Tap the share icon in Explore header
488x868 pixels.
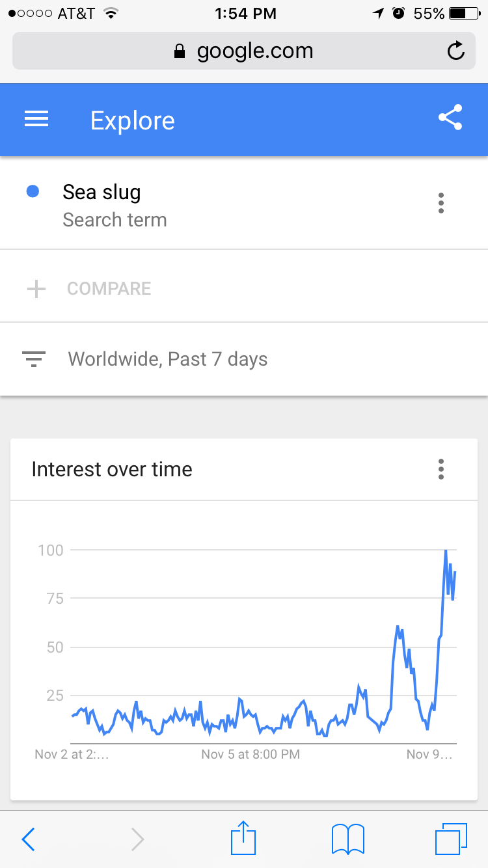(450, 118)
